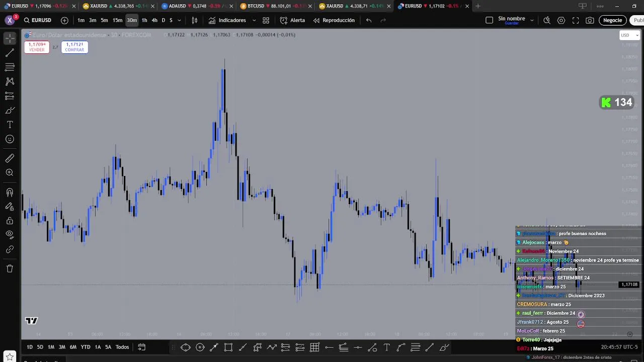Open the user profile X avatar menu
This screenshot has width=644, height=362.
point(10,20)
